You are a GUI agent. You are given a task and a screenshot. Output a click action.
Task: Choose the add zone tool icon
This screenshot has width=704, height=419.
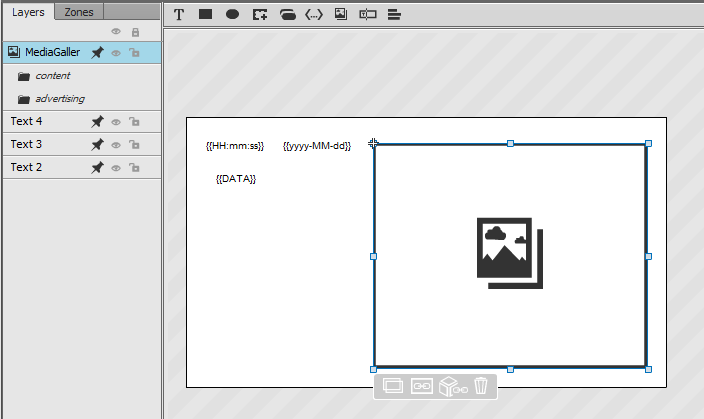pyautogui.click(x=260, y=15)
